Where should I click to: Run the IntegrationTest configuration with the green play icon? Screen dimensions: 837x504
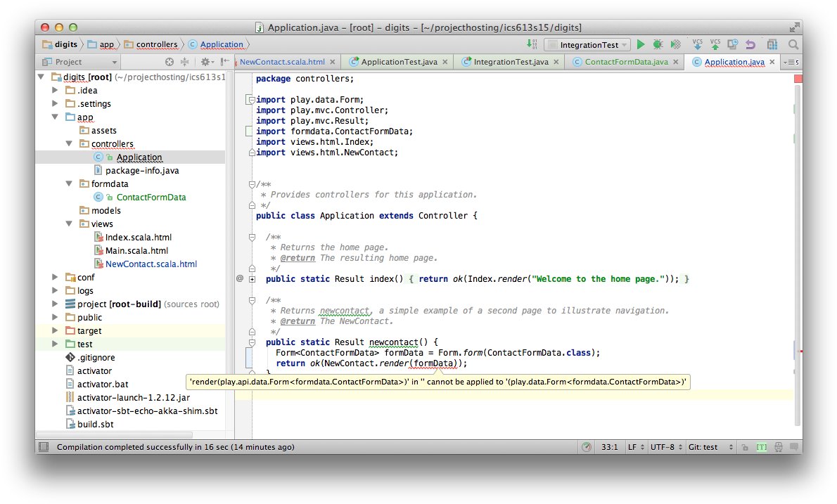[641, 44]
